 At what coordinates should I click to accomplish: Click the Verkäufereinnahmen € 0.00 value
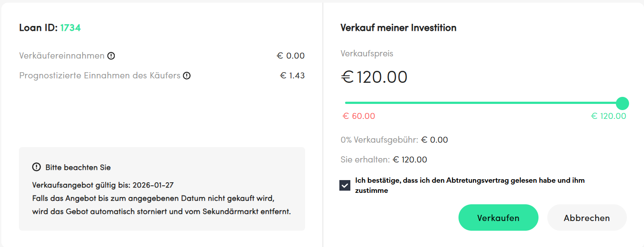click(290, 56)
